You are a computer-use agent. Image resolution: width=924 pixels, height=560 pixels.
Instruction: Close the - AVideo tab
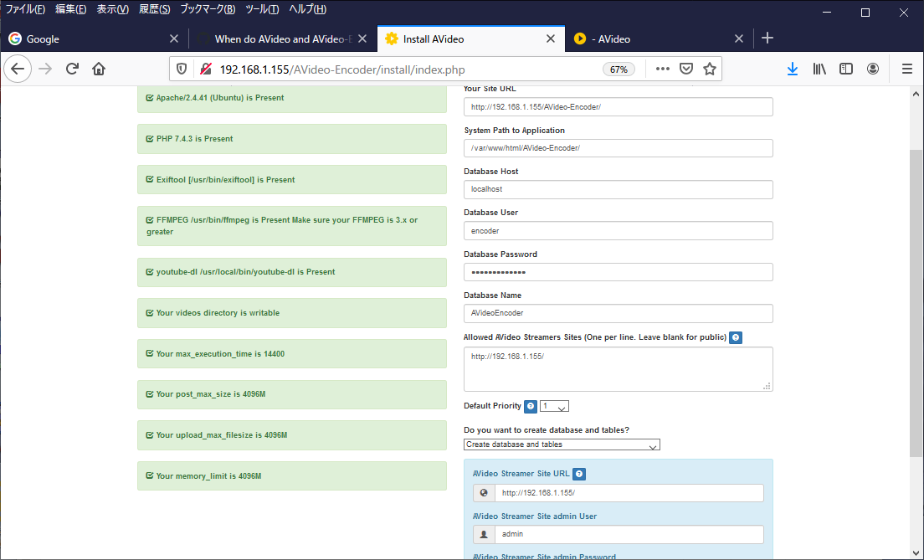click(x=739, y=39)
